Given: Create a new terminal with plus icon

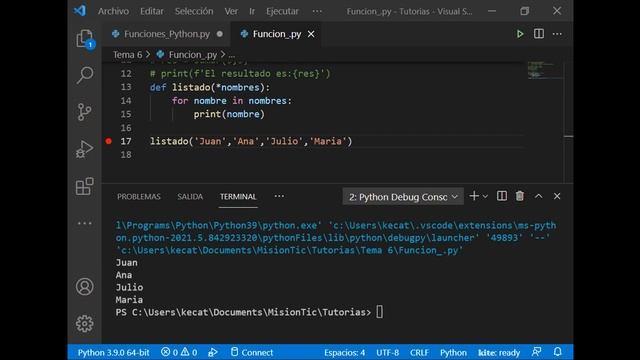Looking at the screenshot, I should pyautogui.click(x=474, y=196).
